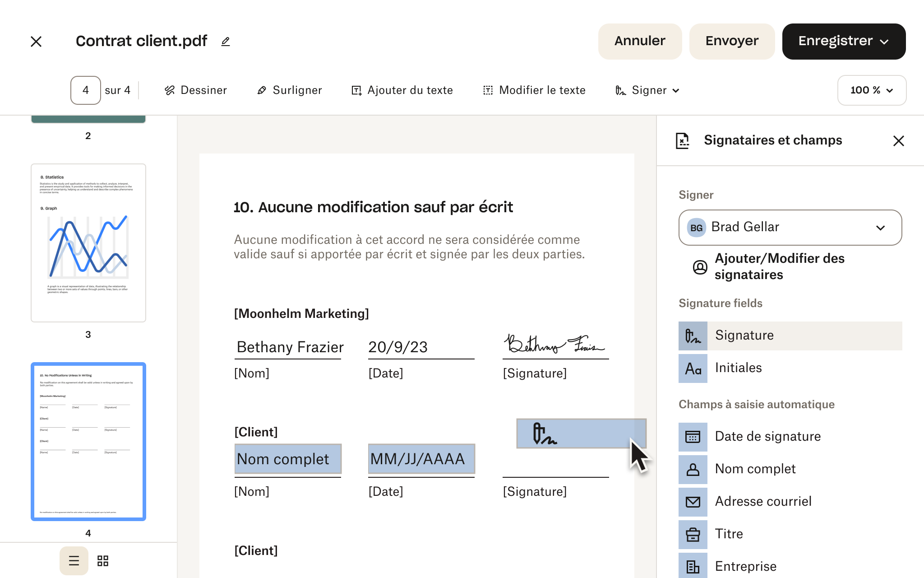Click the Modifier le texte icon
924x578 pixels.
pyautogui.click(x=488, y=90)
